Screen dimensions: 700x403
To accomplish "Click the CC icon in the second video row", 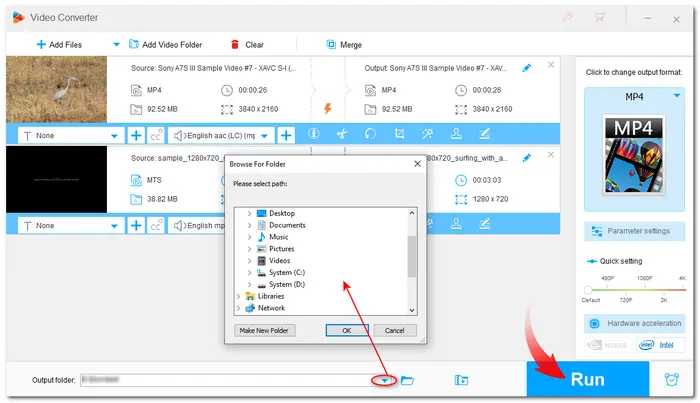I will point(155,225).
